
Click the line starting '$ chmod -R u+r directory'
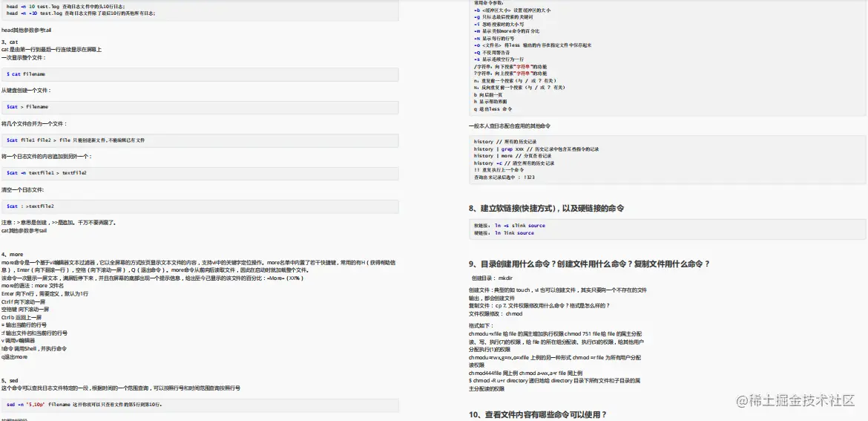(x=555, y=381)
